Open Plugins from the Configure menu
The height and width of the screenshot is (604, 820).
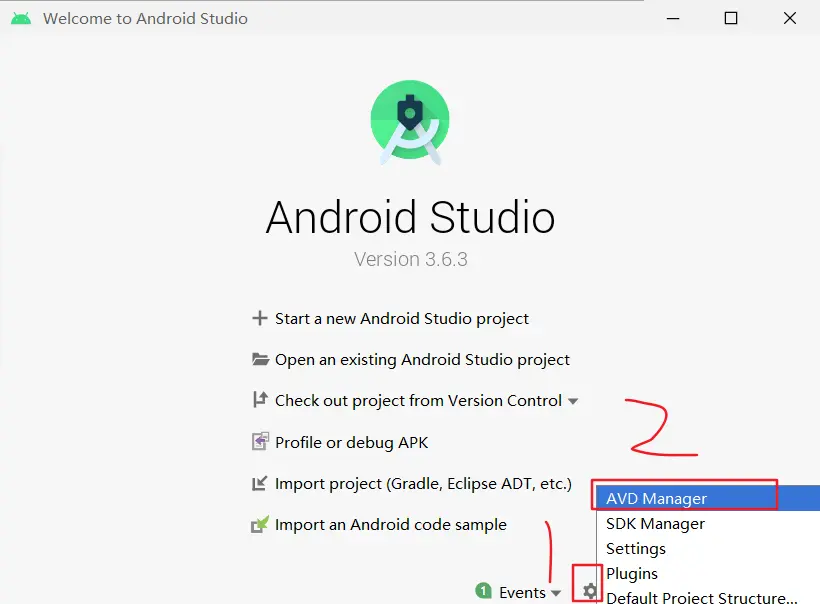point(708,574)
